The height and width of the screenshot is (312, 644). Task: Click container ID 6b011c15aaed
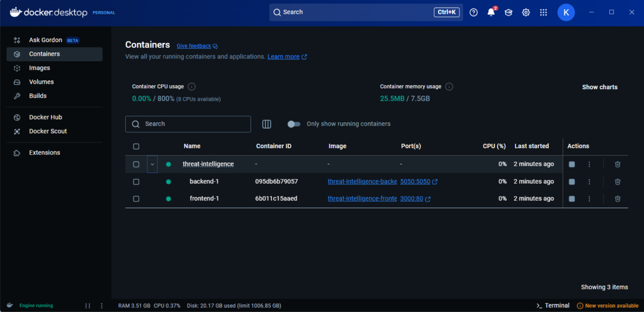pos(276,198)
